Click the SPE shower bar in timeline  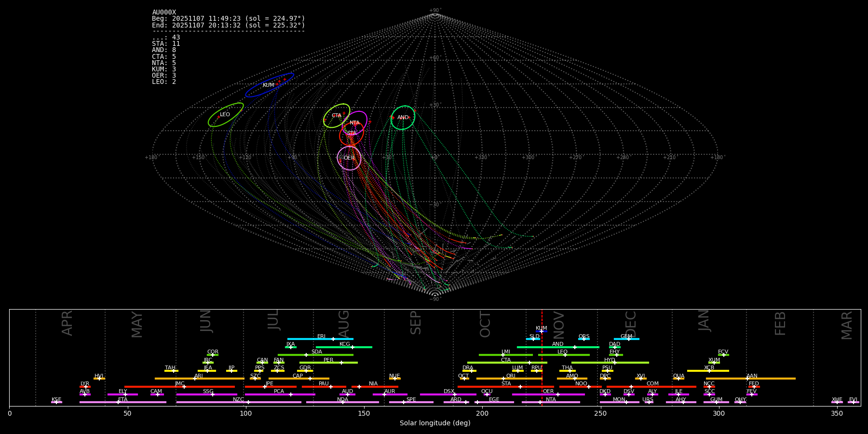pyautogui.click(x=411, y=402)
